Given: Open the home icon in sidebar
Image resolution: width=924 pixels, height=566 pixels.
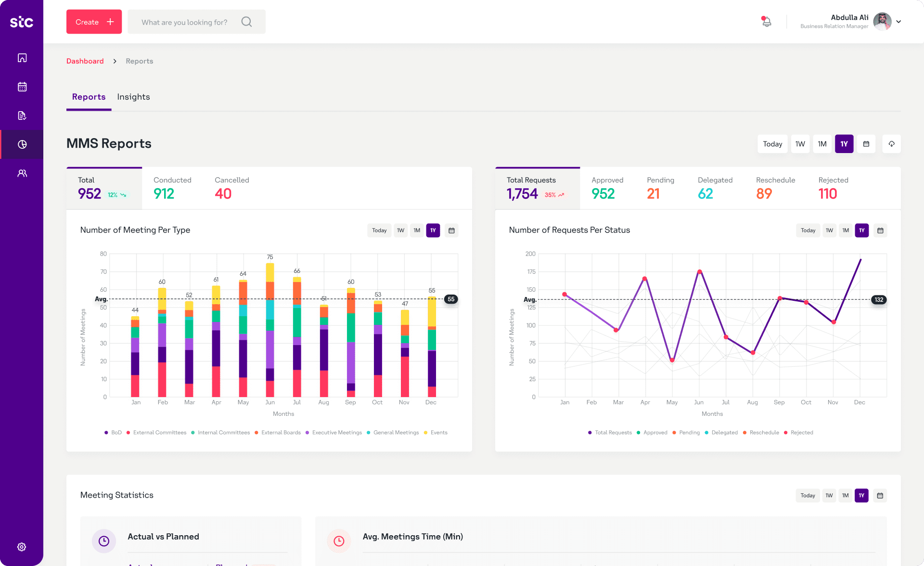Looking at the screenshot, I should pyautogui.click(x=22, y=58).
